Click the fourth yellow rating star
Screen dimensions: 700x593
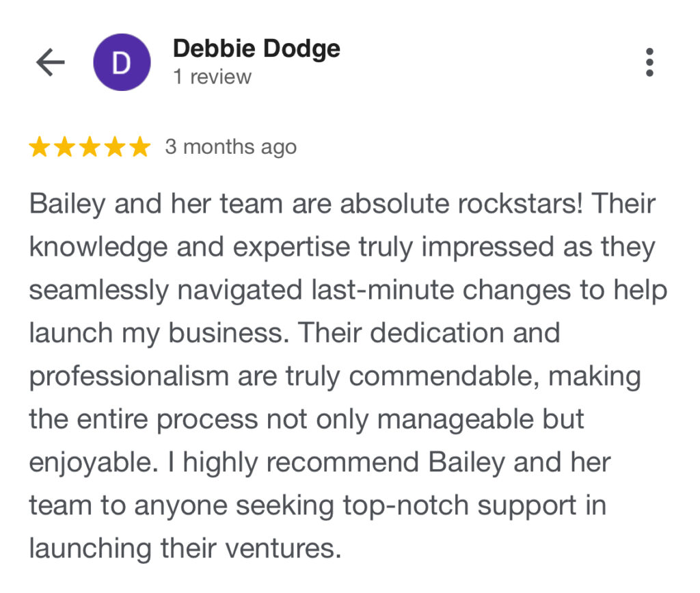click(x=115, y=147)
